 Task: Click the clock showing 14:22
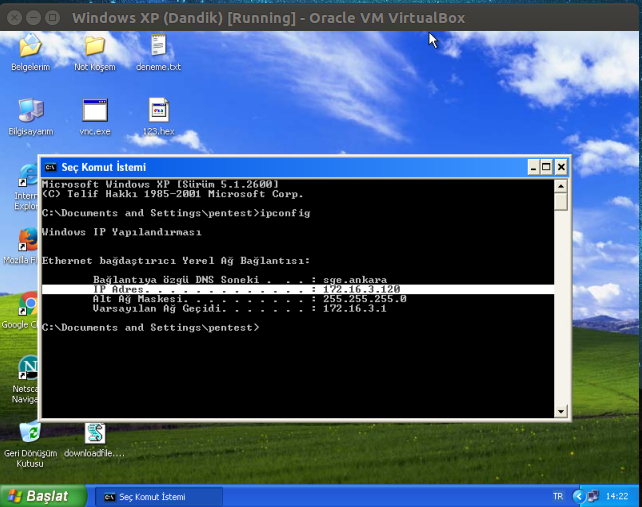coord(617,496)
